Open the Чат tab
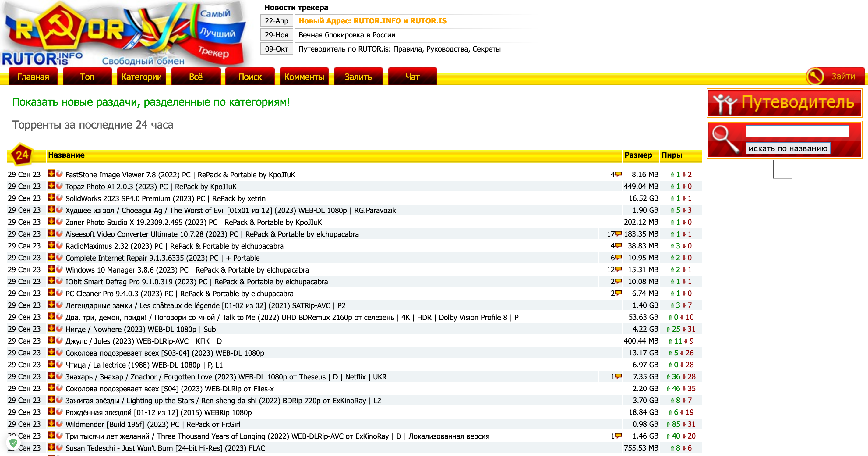The width and height of the screenshot is (868, 456). [412, 77]
